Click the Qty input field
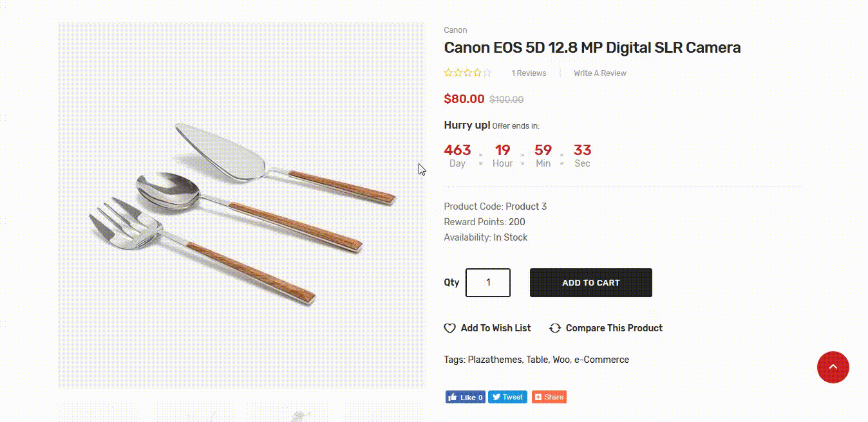868x422 pixels. [x=488, y=282]
